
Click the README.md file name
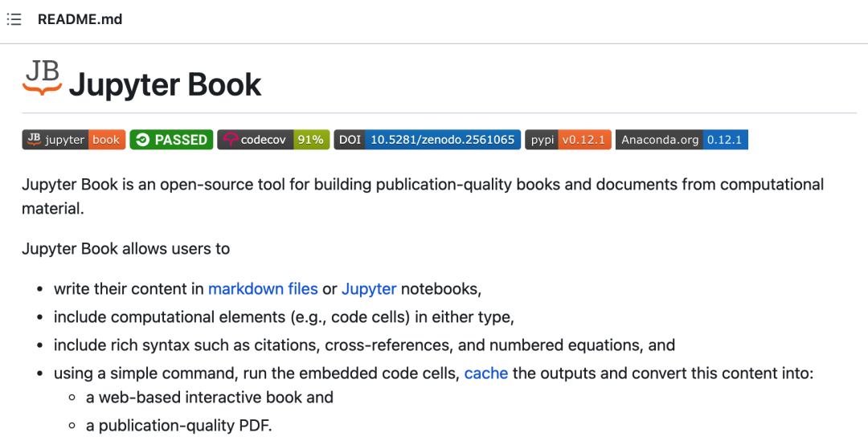click(x=80, y=19)
